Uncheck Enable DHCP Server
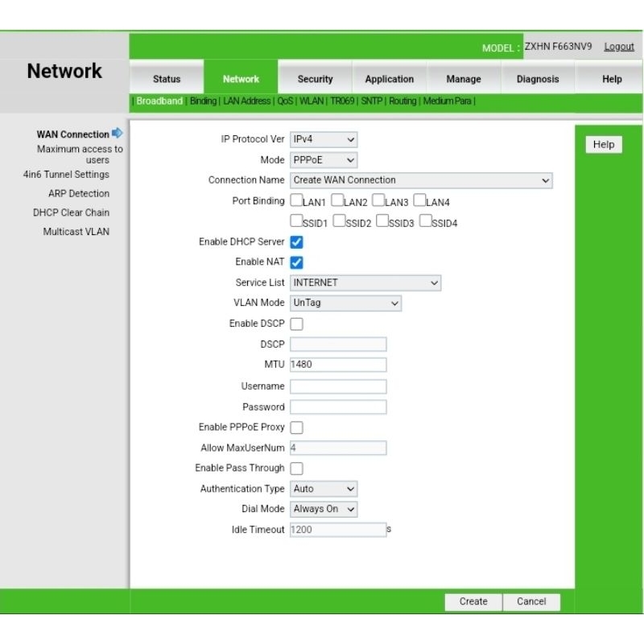The width and height of the screenshot is (644, 644). pyautogui.click(x=296, y=242)
